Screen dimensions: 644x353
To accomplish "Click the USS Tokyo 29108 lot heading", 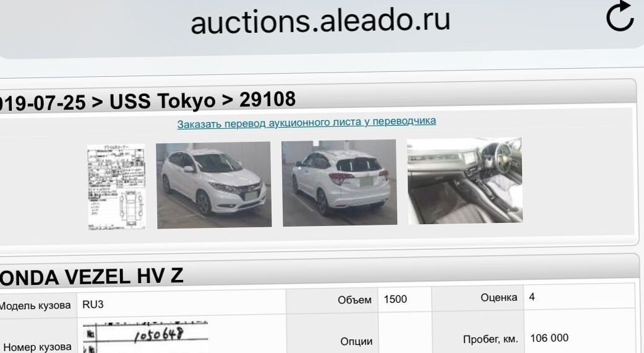I will pos(147,101).
